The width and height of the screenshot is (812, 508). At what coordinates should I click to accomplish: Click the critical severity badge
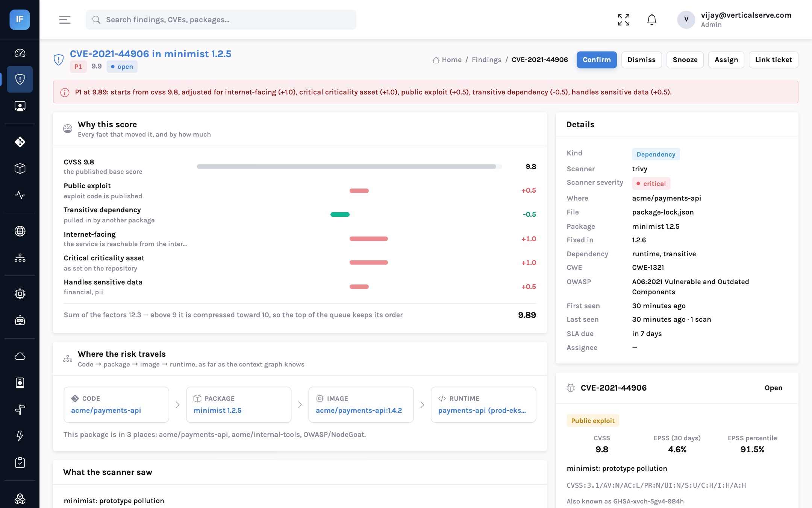pyautogui.click(x=651, y=184)
